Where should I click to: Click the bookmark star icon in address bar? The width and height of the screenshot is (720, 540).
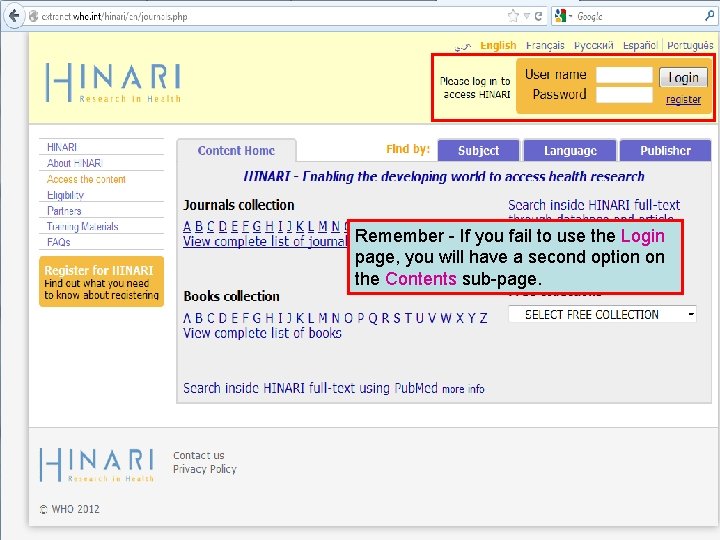513,17
